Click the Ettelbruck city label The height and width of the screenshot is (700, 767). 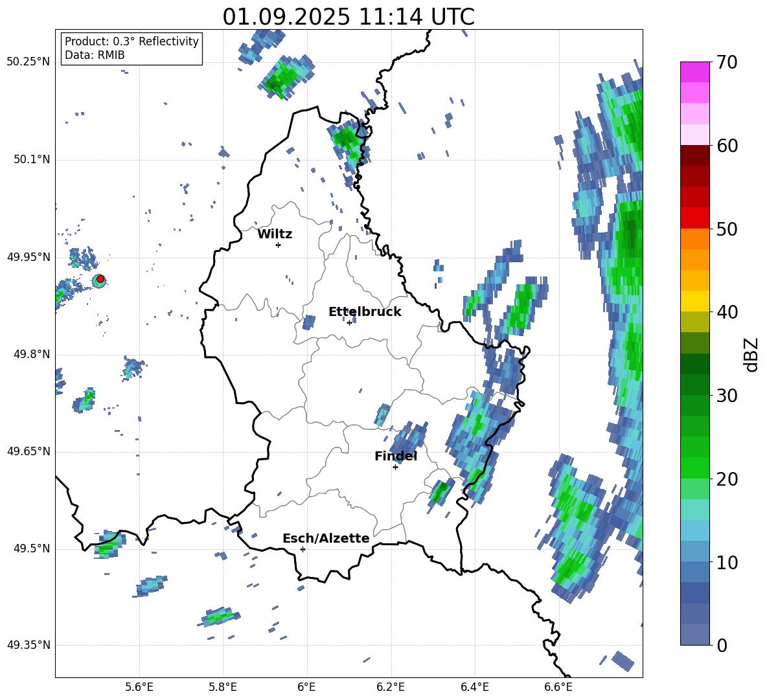click(365, 312)
